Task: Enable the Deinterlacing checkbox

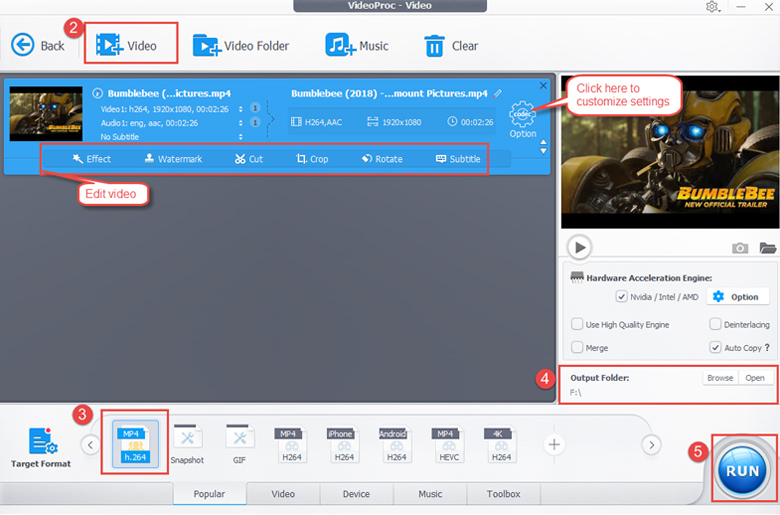Action: (x=715, y=324)
